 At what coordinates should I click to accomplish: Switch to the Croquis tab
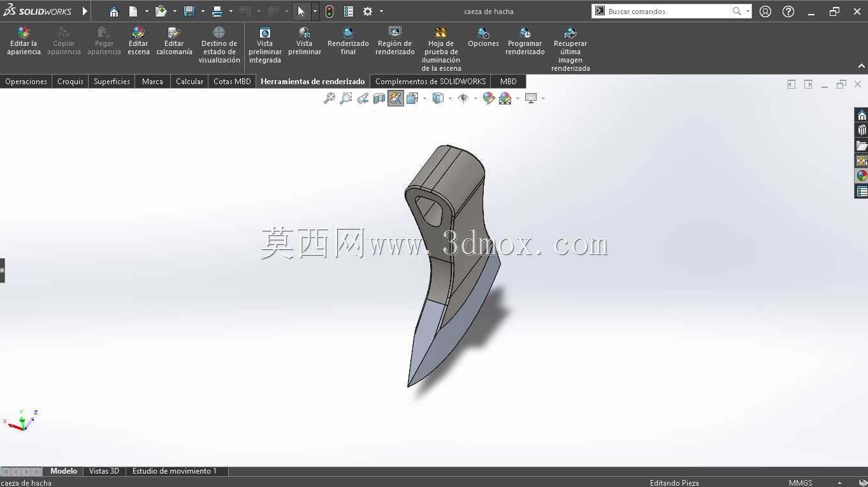point(70,82)
